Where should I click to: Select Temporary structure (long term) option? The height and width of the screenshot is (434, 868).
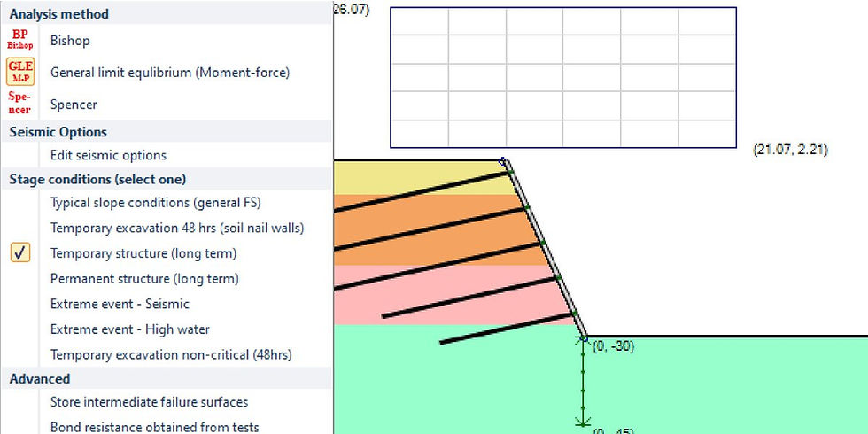point(143,253)
